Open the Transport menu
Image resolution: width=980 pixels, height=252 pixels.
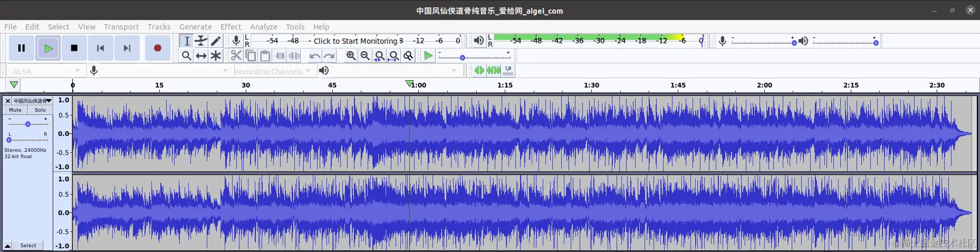click(x=121, y=27)
